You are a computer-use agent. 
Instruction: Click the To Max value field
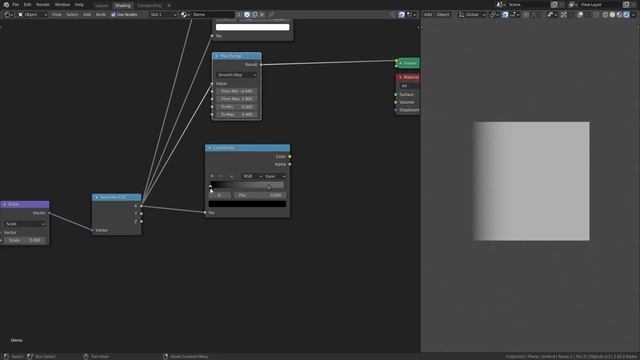237,115
